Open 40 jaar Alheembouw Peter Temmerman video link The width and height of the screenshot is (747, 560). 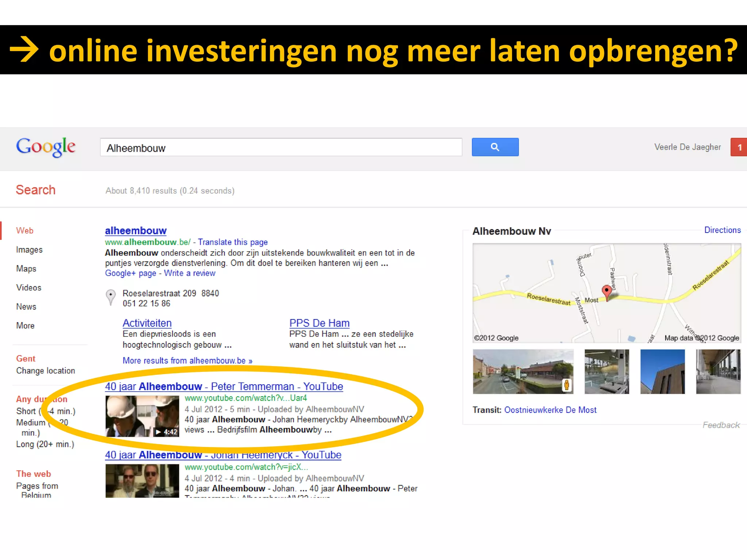[x=224, y=386]
